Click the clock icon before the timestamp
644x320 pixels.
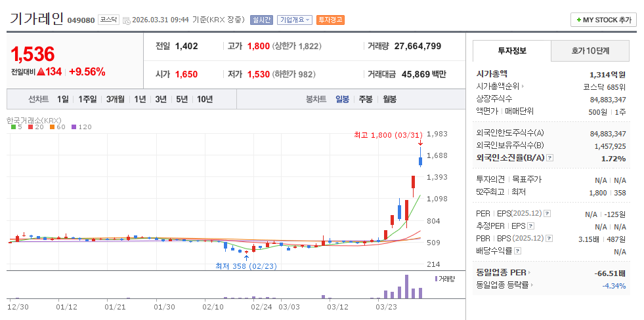127,20
